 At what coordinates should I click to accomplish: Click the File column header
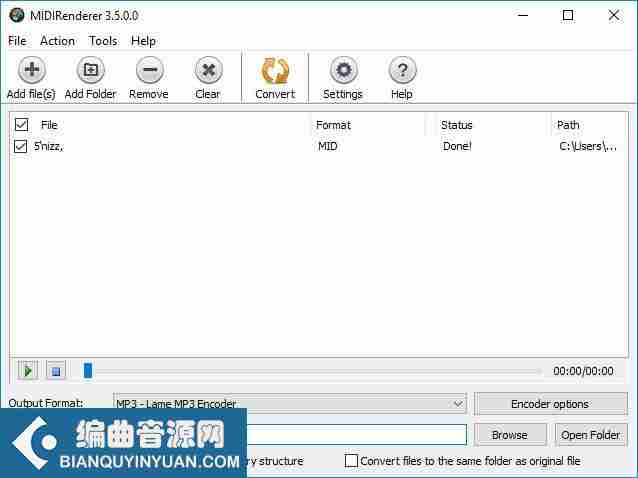pyautogui.click(x=49, y=125)
